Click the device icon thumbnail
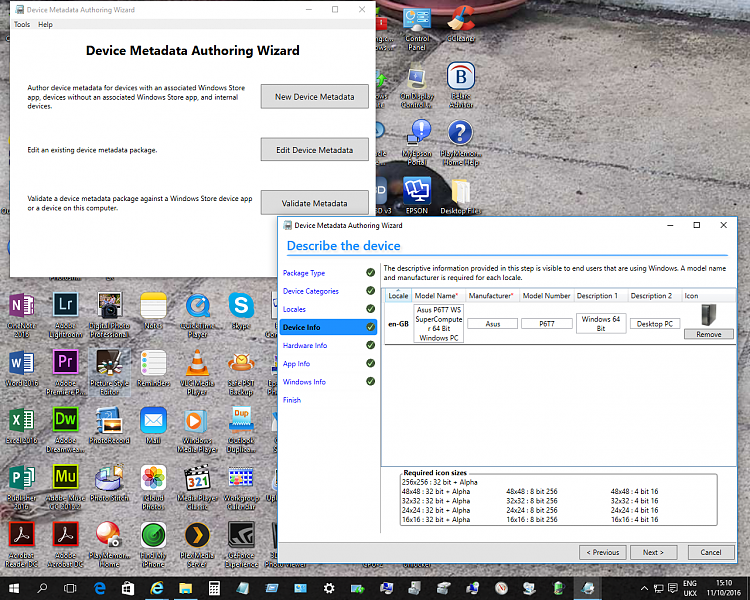This screenshot has width=750, height=600. pyautogui.click(x=708, y=315)
